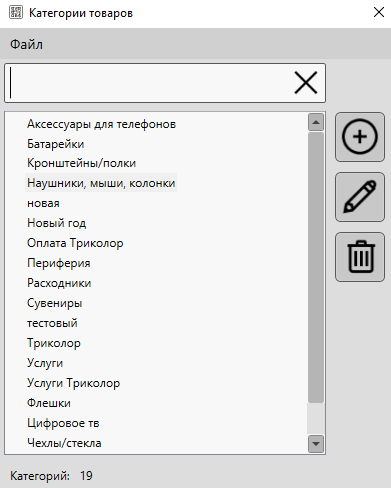Select the Цифровое тв category
Screen dimensions: 391x488
point(63,423)
